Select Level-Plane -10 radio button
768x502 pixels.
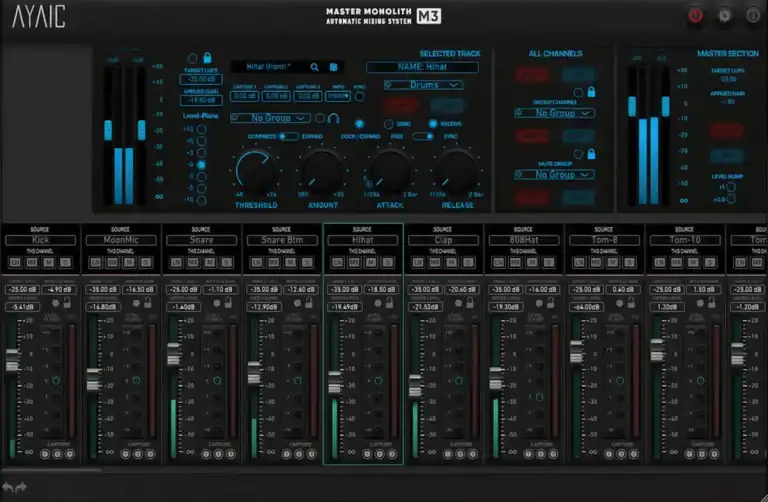click(x=201, y=200)
